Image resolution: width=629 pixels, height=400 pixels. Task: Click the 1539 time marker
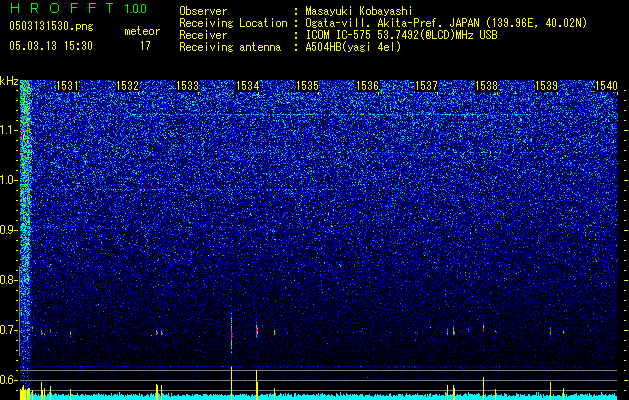[546, 85]
